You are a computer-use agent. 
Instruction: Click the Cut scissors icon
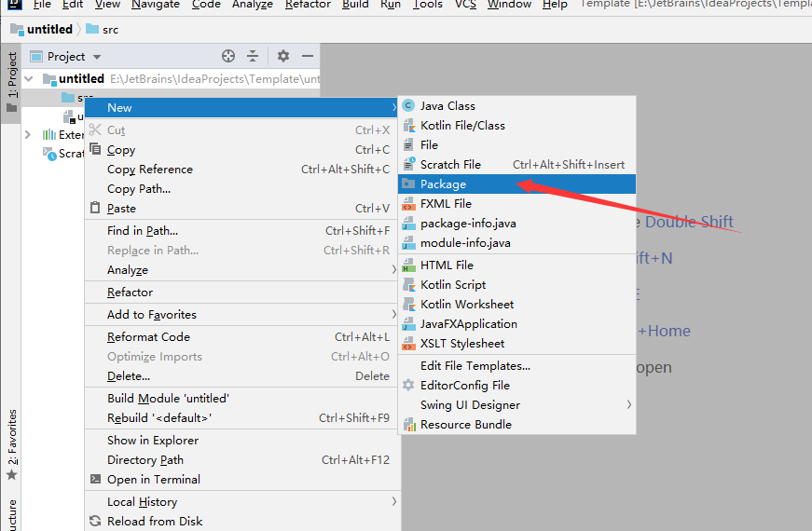point(95,129)
